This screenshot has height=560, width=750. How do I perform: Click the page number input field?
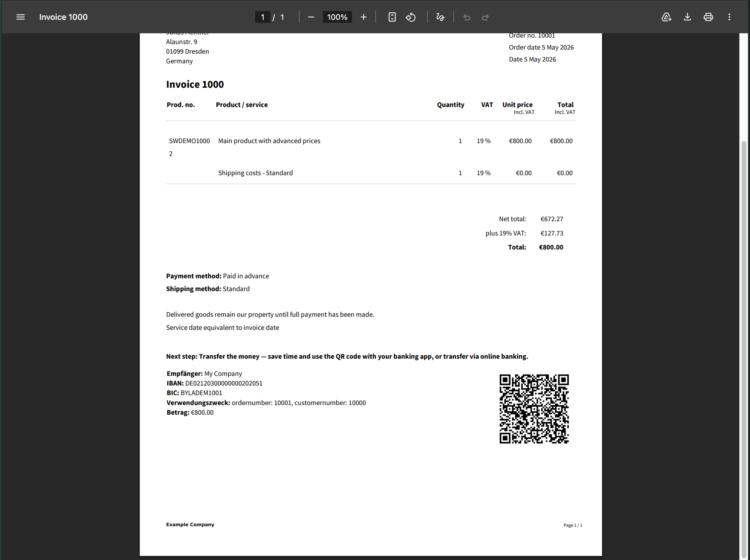click(262, 17)
